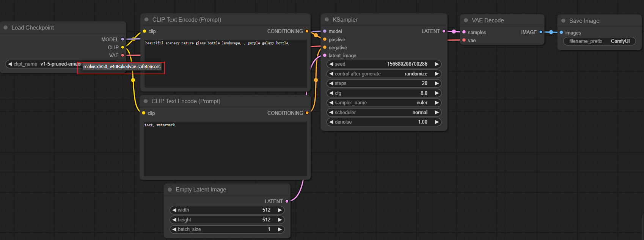
Task: Click the ckpt_name previous arrow
Action: coord(10,64)
